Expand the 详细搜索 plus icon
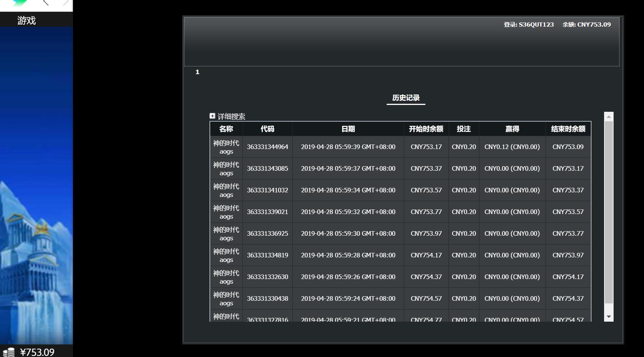This screenshot has width=644, height=357. pyautogui.click(x=213, y=116)
